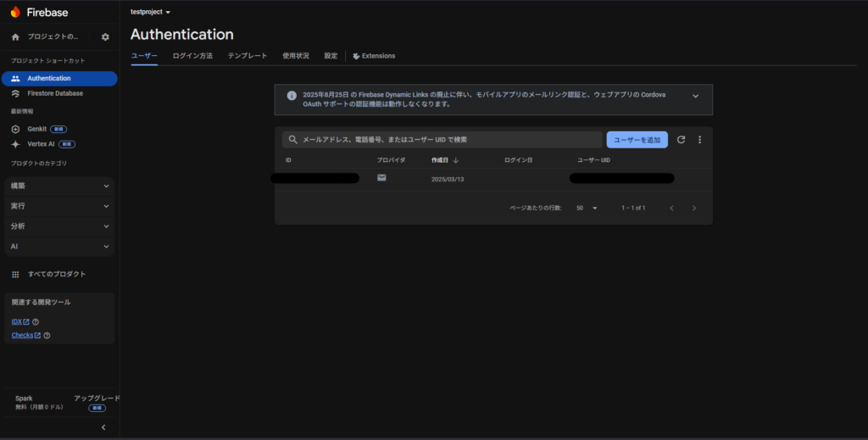Click help icon next to Checks
Viewport: 868px width, 440px height.
tap(47, 336)
